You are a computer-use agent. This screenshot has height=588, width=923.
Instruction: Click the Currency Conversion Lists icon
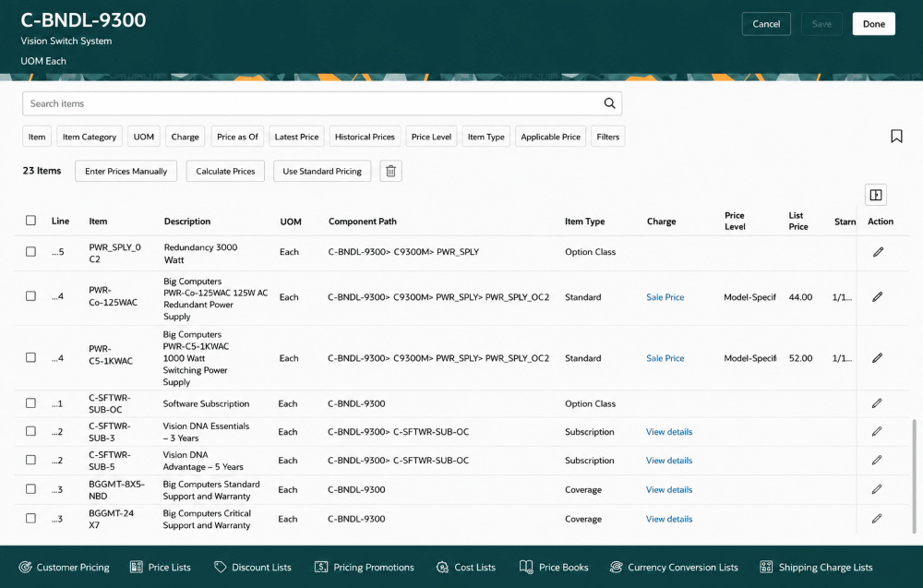[616, 567]
